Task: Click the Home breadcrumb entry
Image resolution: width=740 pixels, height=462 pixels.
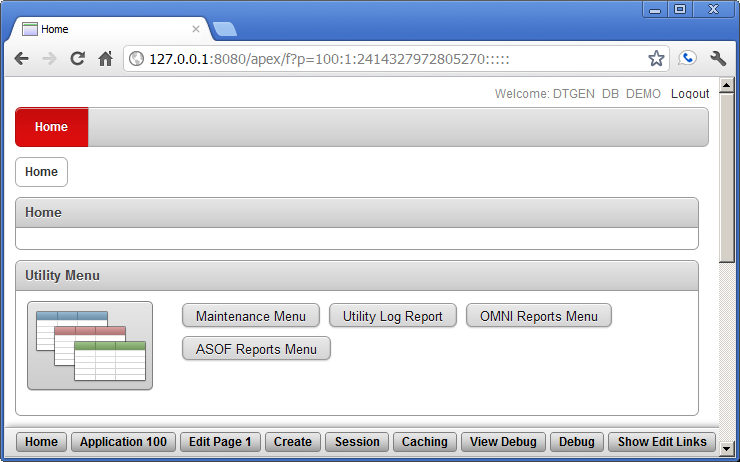Action: click(42, 172)
